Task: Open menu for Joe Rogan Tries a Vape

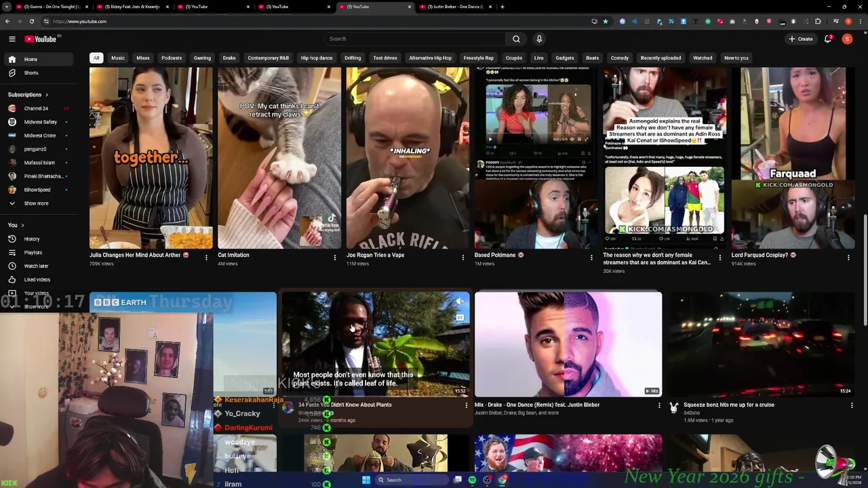Action: click(463, 258)
